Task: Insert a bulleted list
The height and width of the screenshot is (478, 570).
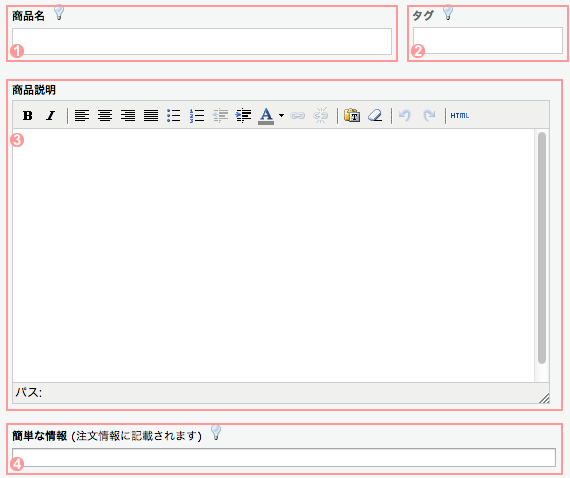Action: pos(174,116)
